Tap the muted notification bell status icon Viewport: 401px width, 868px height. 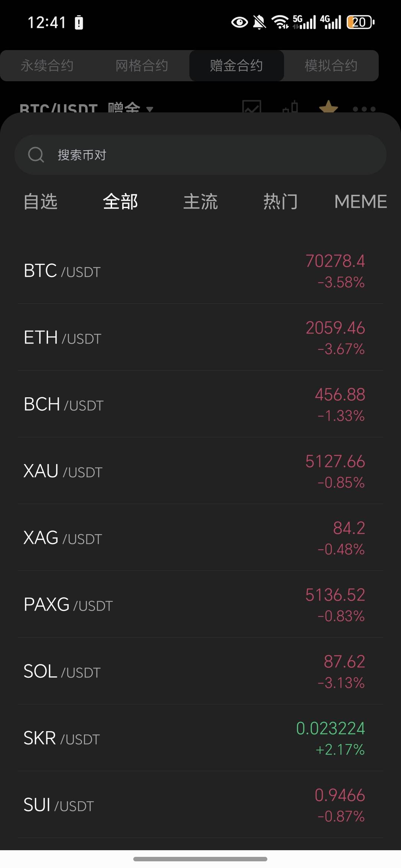click(x=260, y=22)
